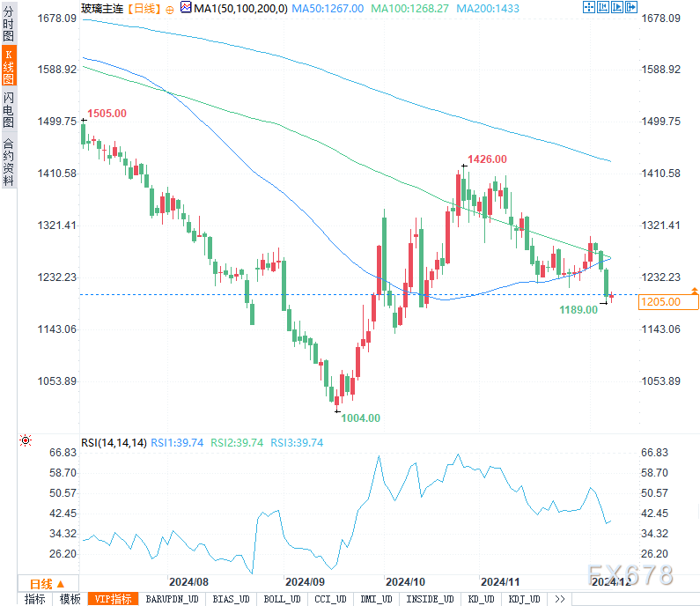700x606 pixels.
Task: Toggle the VIP指标 indicator set
Action: tap(113, 599)
